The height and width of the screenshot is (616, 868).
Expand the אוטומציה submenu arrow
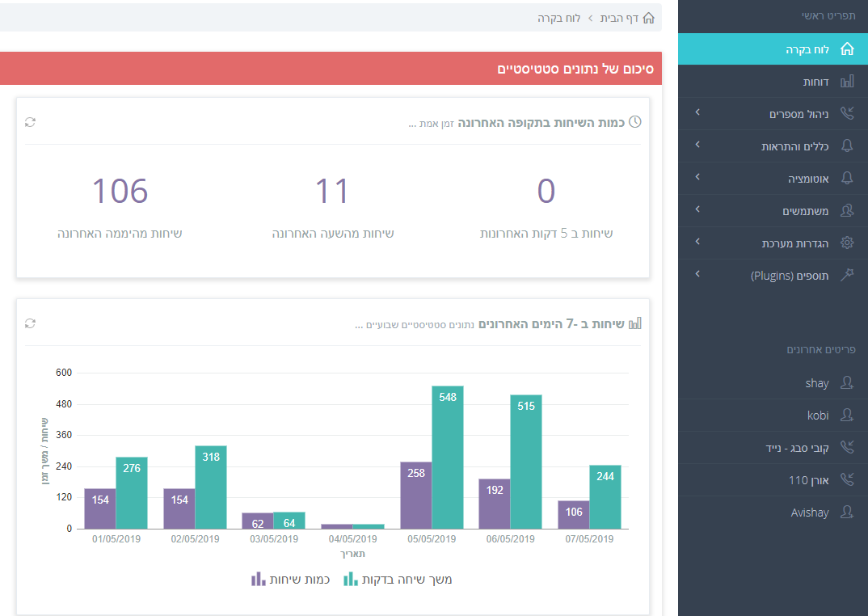[697, 177]
